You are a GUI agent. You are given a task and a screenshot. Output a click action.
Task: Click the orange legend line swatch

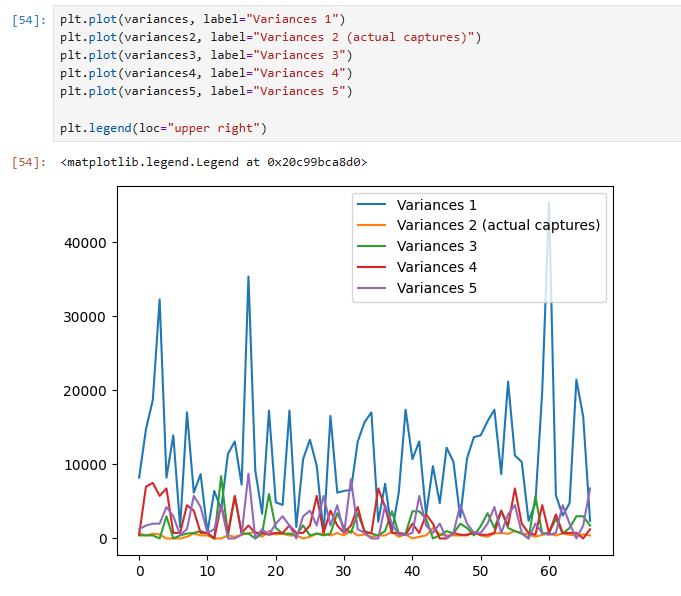pos(371,225)
